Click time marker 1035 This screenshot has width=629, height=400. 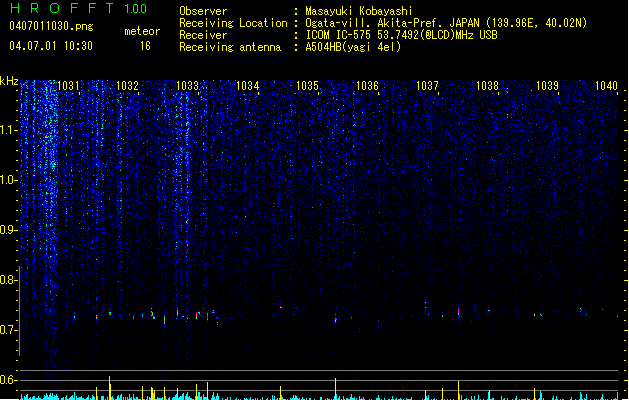click(x=307, y=86)
